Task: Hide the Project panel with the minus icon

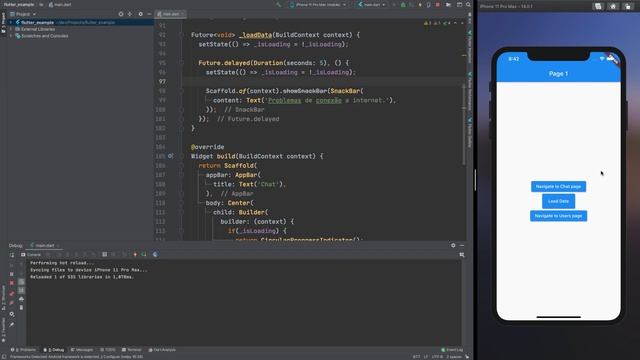Action: (149, 14)
